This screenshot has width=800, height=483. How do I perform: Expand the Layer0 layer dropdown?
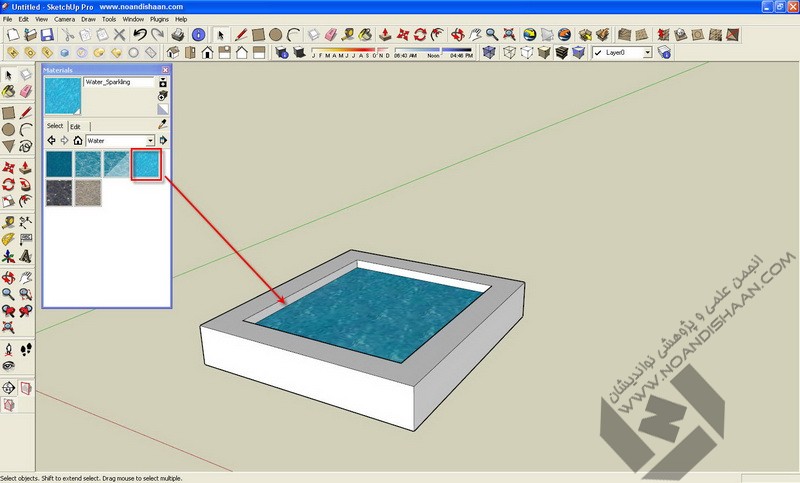(647, 52)
